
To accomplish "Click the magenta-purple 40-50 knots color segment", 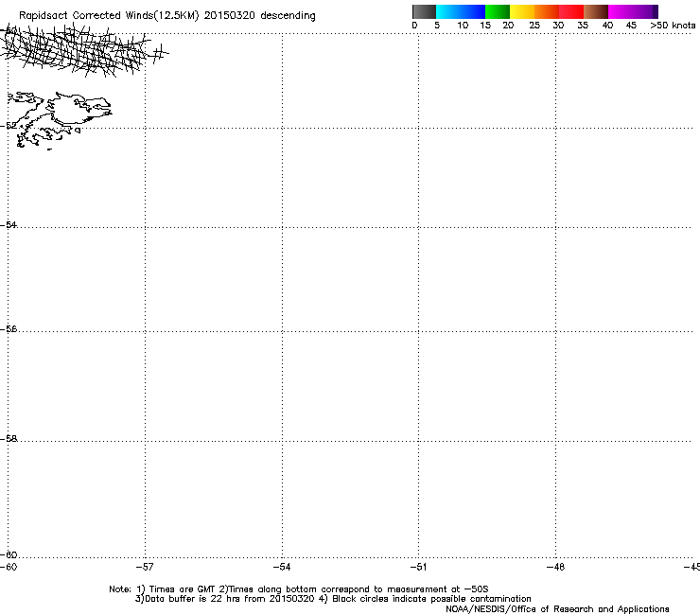I will 633,11.
